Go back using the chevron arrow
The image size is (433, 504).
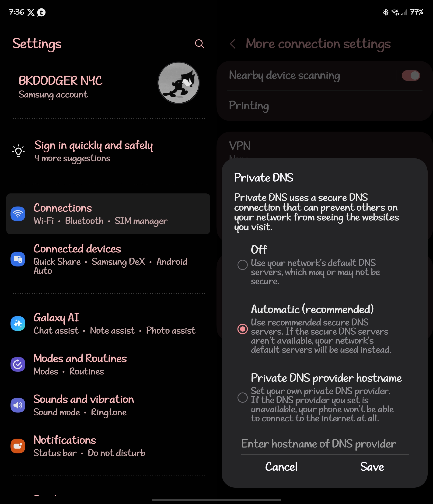(233, 44)
